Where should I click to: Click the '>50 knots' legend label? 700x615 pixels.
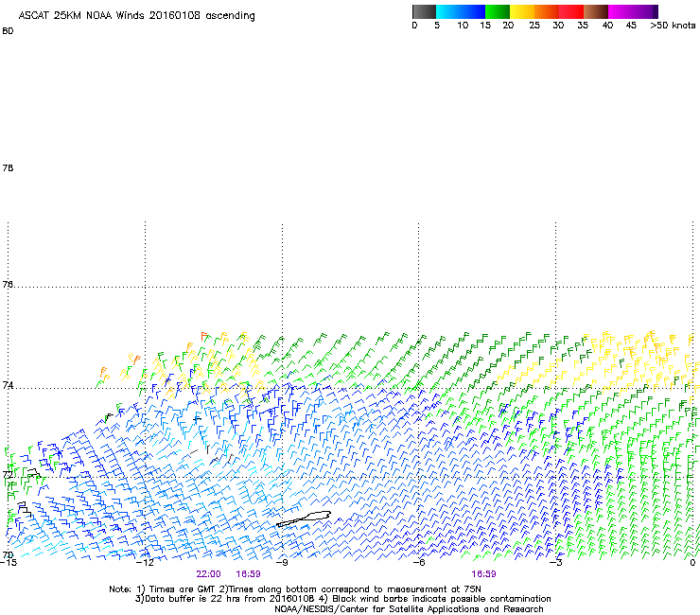pyautogui.click(x=673, y=26)
